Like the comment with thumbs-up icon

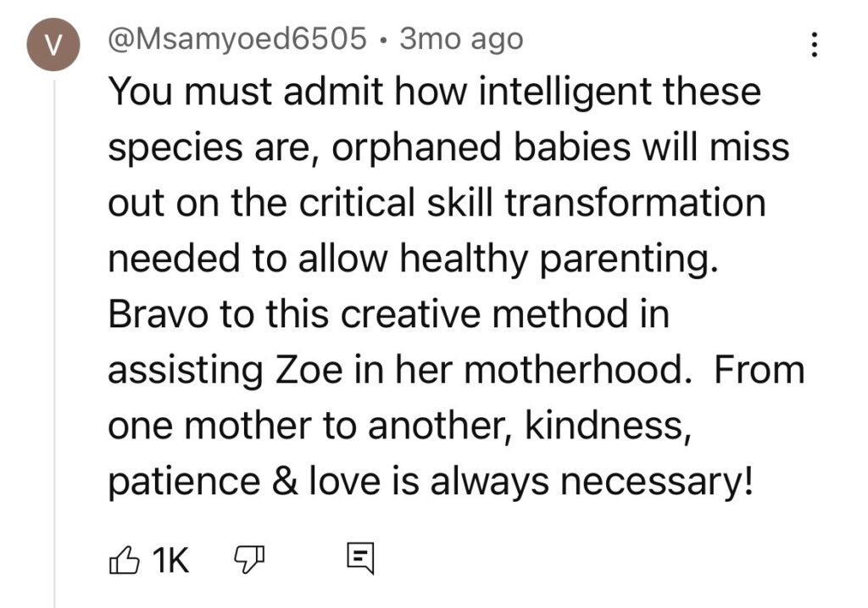(124, 559)
